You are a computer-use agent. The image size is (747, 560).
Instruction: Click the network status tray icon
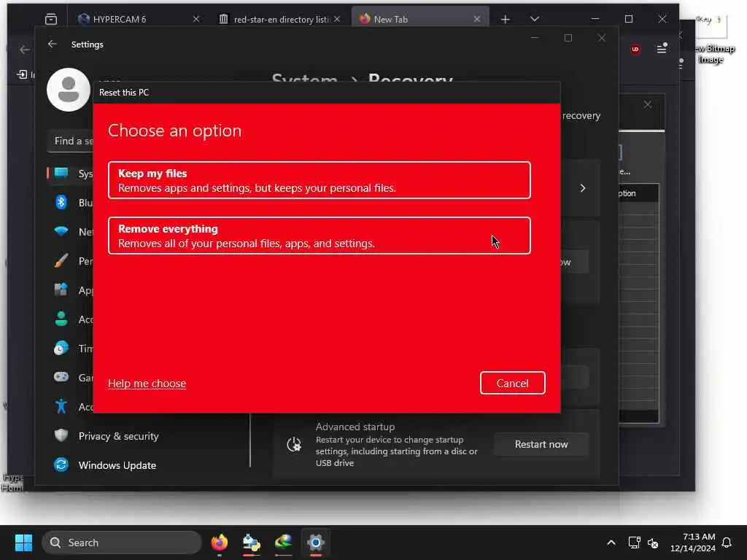(x=634, y=542)
